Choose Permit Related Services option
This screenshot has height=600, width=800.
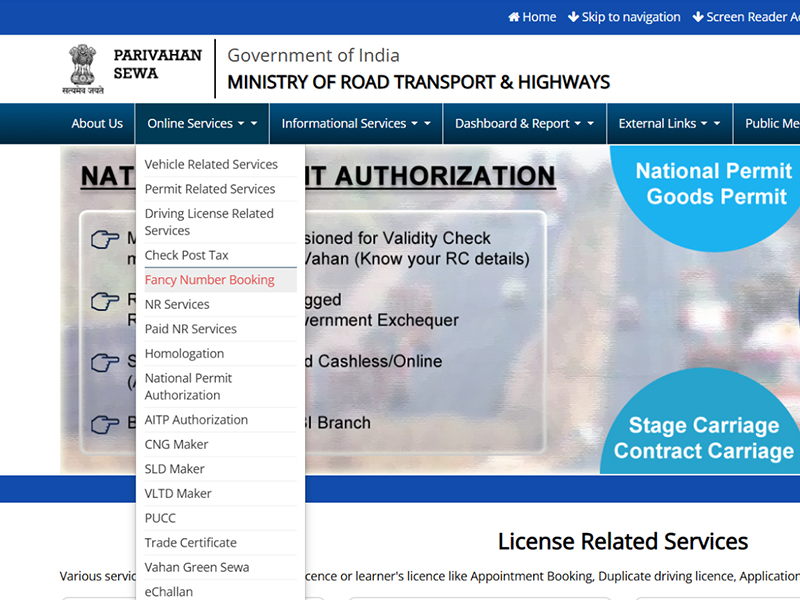pyautogui.click(x=210, y=189)
